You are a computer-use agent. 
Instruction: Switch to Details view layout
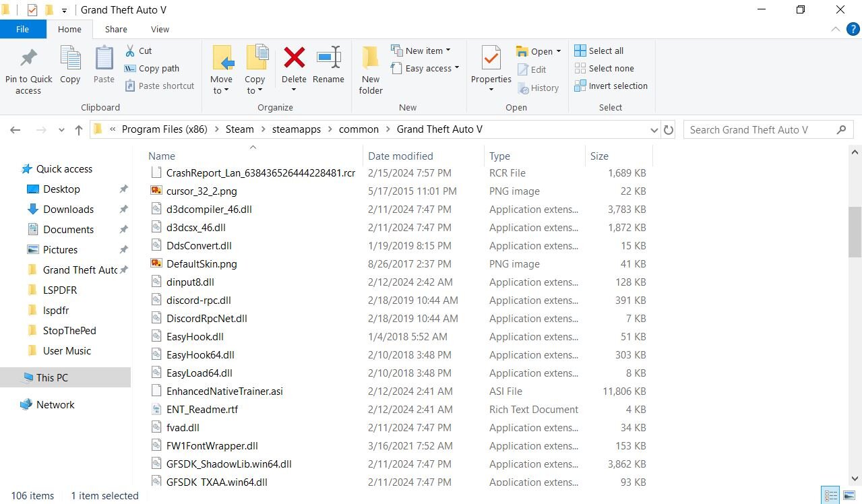[x=829, y=495]
